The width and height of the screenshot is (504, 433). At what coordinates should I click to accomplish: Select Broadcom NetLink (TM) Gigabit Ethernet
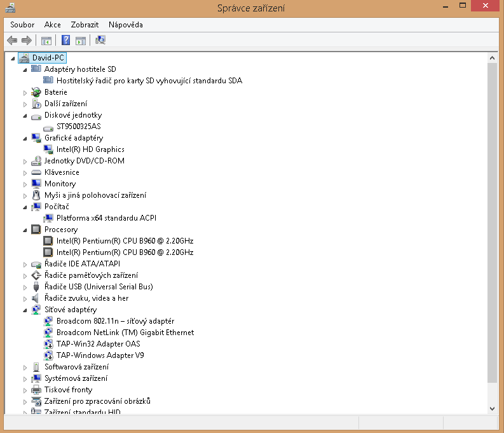(125, 333)
